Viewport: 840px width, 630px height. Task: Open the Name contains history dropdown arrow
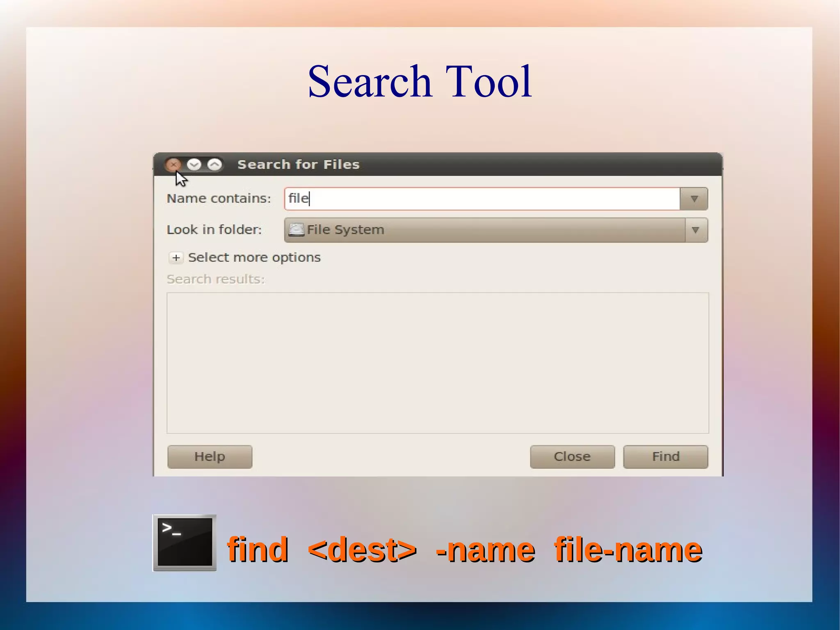[694, 199]
